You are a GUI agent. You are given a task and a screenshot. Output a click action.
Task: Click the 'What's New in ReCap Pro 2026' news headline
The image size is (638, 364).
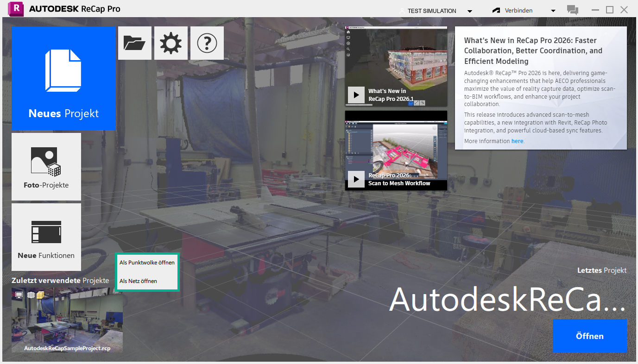(x=534, y=51)
